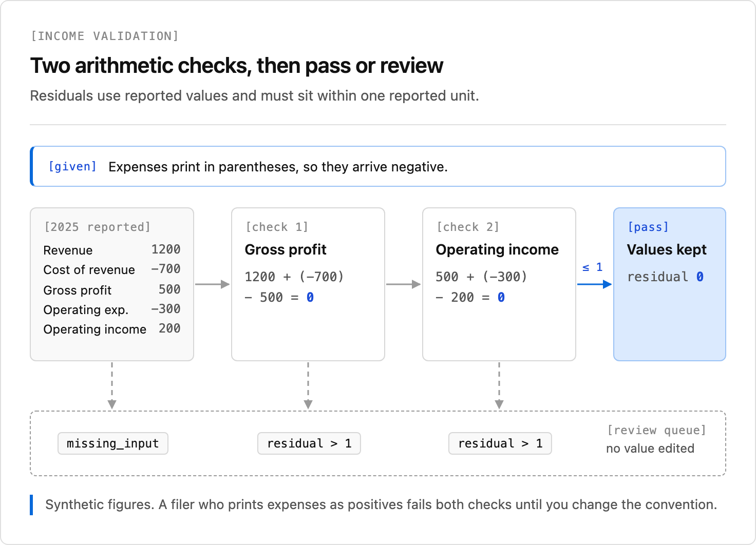Click the Revenue label in reported box
Screen dimensions: 756x545
point(68,250)
